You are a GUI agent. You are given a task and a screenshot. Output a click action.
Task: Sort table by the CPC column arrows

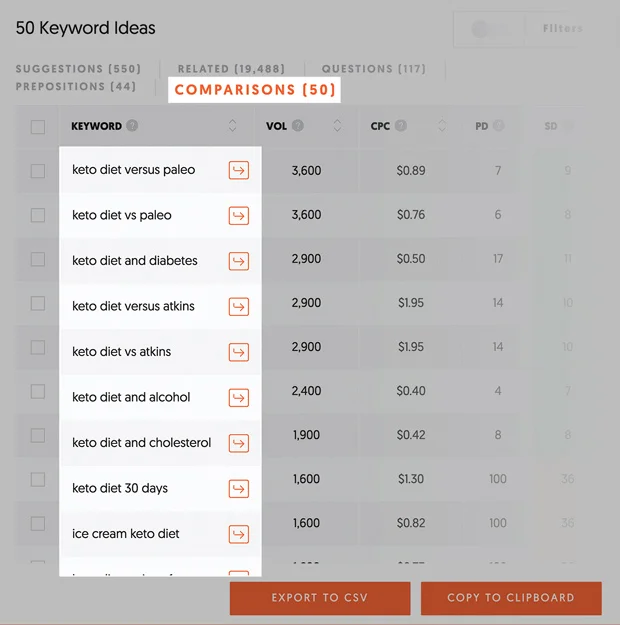[442, 126]
